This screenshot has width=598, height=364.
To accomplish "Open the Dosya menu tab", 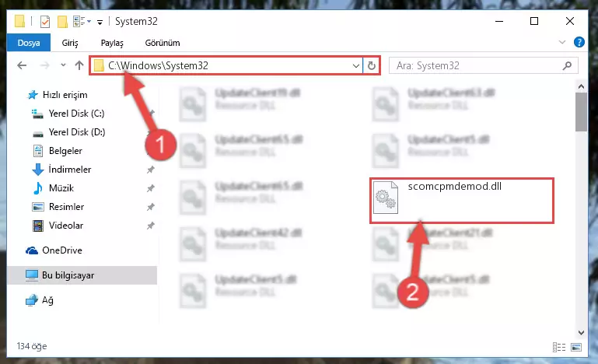I will 29,43.
